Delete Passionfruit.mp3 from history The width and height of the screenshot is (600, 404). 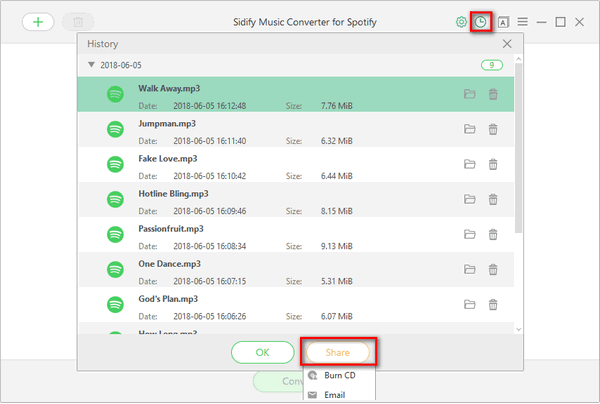click(493, 234)
